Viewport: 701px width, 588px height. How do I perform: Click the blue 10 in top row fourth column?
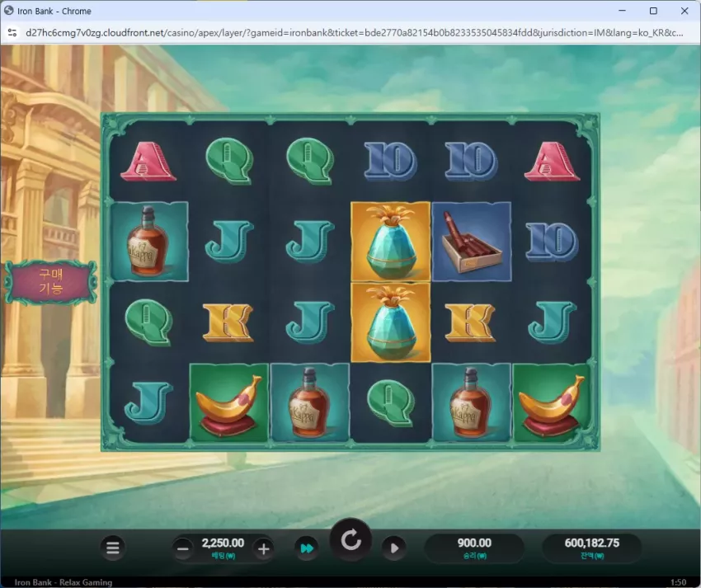[391, 162]
